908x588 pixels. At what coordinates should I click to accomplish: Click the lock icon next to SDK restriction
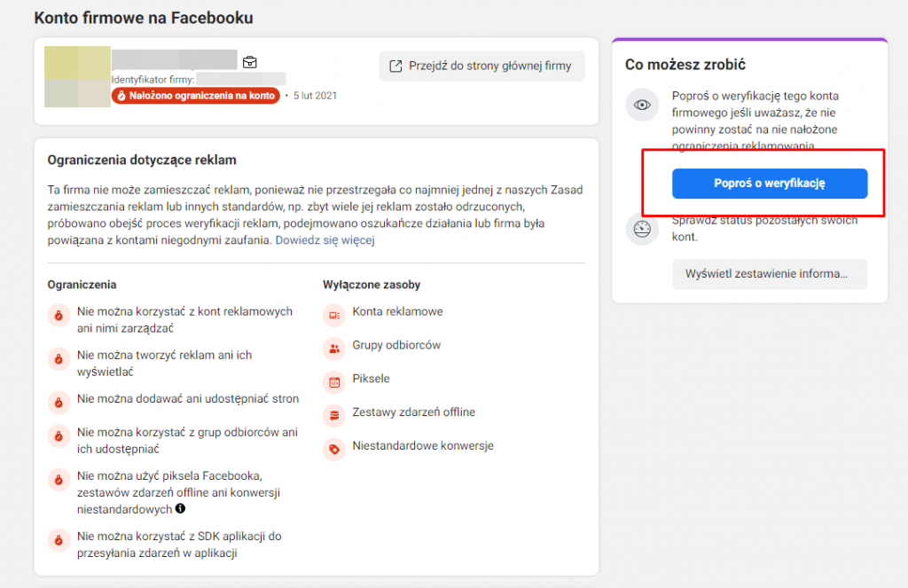click(59, 540)
